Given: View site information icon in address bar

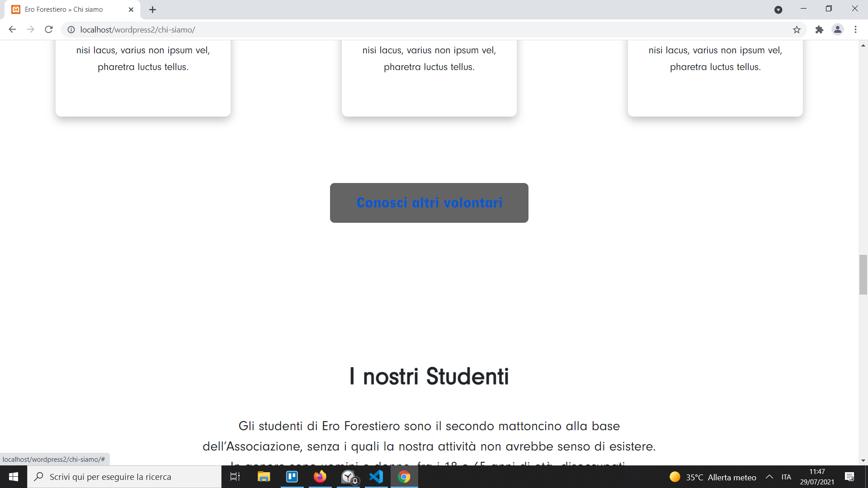Looking at the screenshot, I should click(x=71, y=29).
